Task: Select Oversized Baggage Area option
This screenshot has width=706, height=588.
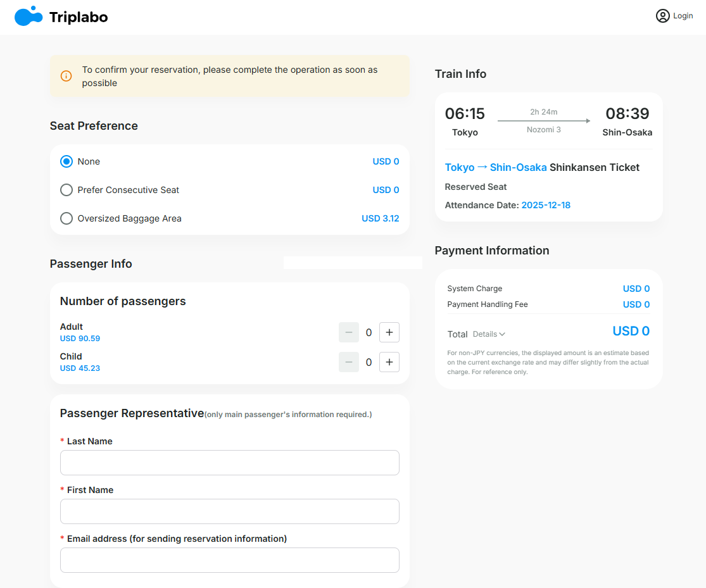Action: [66, 218]
